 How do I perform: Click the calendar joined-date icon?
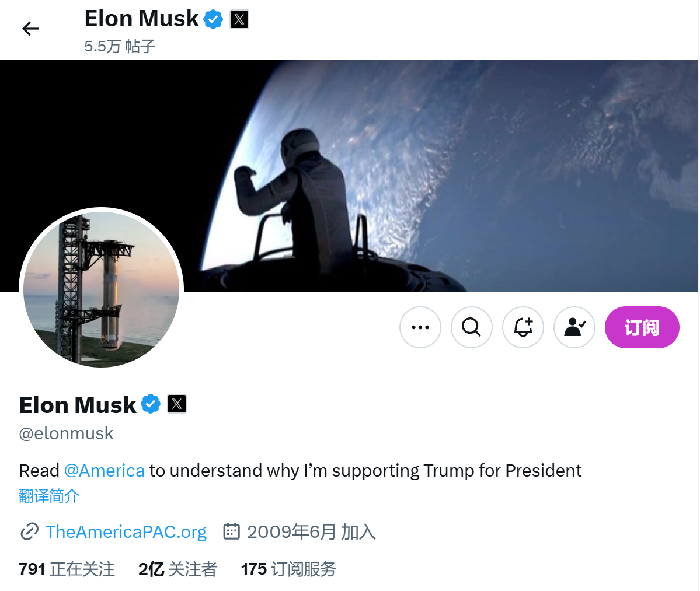232,531
